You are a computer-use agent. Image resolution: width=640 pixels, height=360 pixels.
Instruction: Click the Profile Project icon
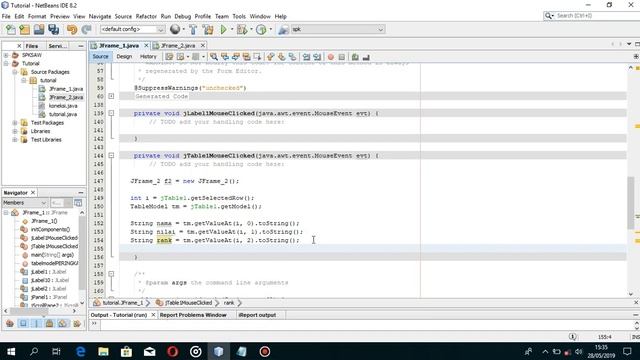[261, 29]
